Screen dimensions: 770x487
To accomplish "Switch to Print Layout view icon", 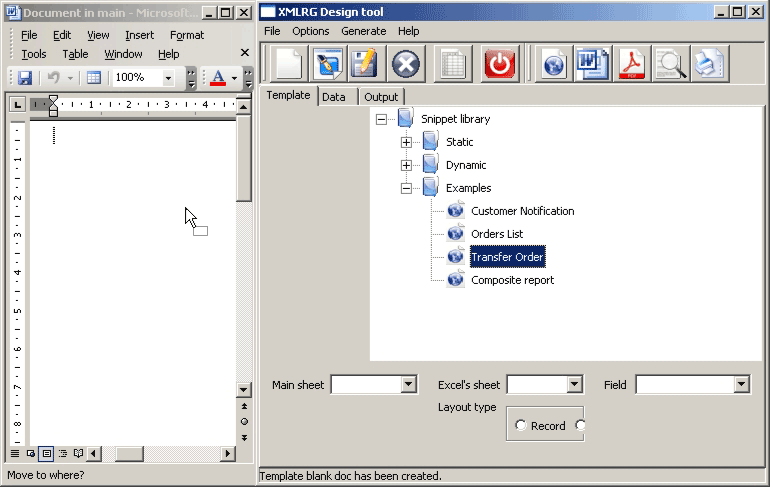I will pyautogui.click(x=47, y=453).
